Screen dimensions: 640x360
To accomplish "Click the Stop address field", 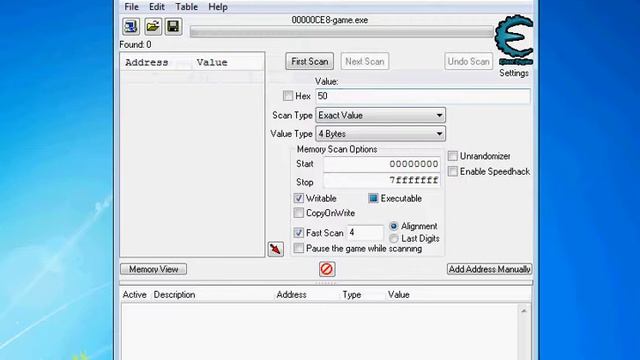I will [x=382, y=180].
